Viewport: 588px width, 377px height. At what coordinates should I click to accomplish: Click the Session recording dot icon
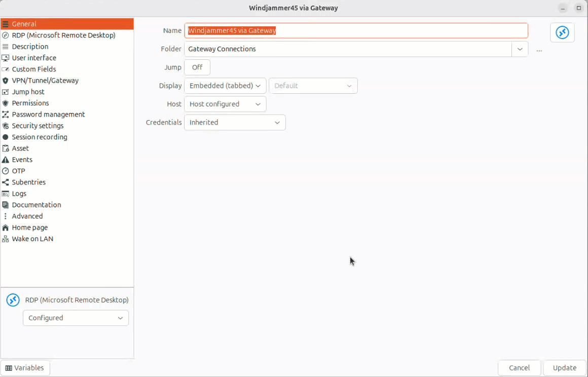[x=6, y=137]
